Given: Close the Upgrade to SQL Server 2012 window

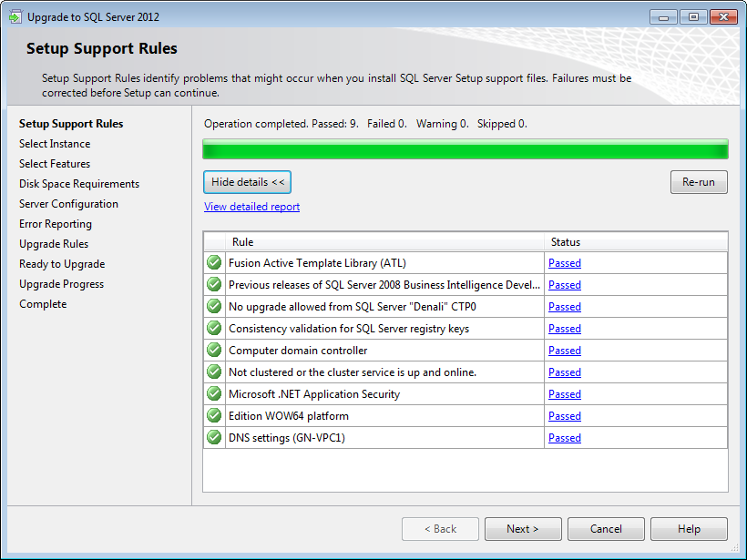Looking at the screenshot, I should (x=723, y=17).
